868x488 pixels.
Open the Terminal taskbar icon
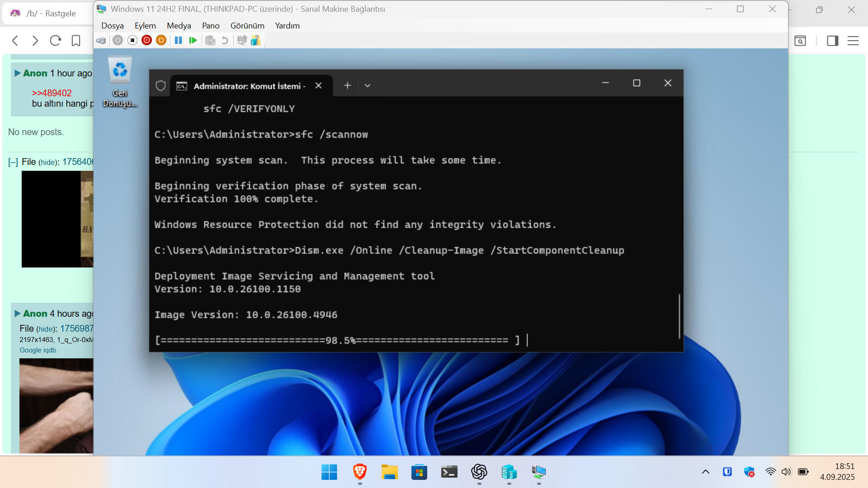pyautogui.click(x=449, y=472)
